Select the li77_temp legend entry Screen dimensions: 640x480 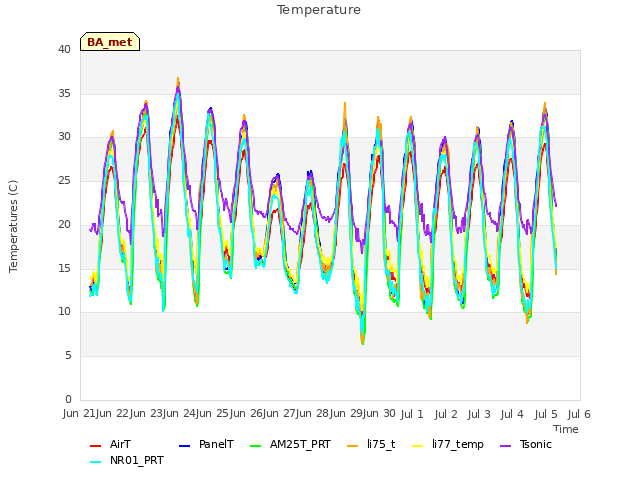[448, 444]
